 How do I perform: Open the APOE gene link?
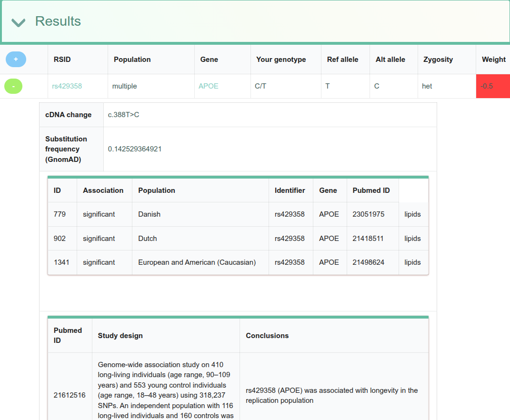[x=209, y=86]
